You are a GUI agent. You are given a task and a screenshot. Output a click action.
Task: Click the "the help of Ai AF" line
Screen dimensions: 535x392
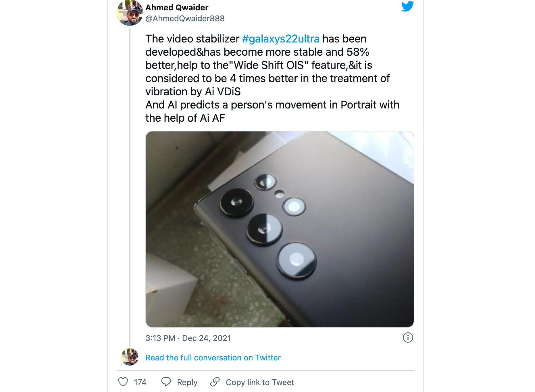(185, 118)
